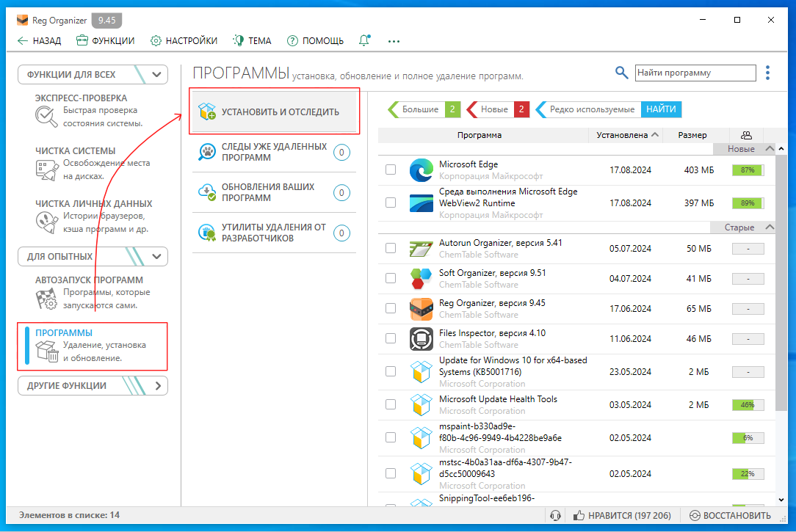Click the Soft Organizer program icon

tap(421, 279)
